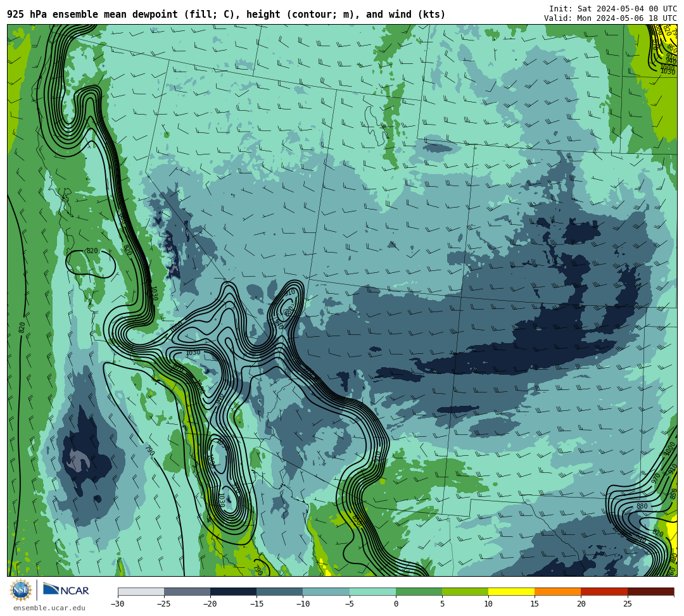This screenshot has height=616, width=684.
Task: Choose the green 0 to 5 colorbar segment
Action: point(419,591)
